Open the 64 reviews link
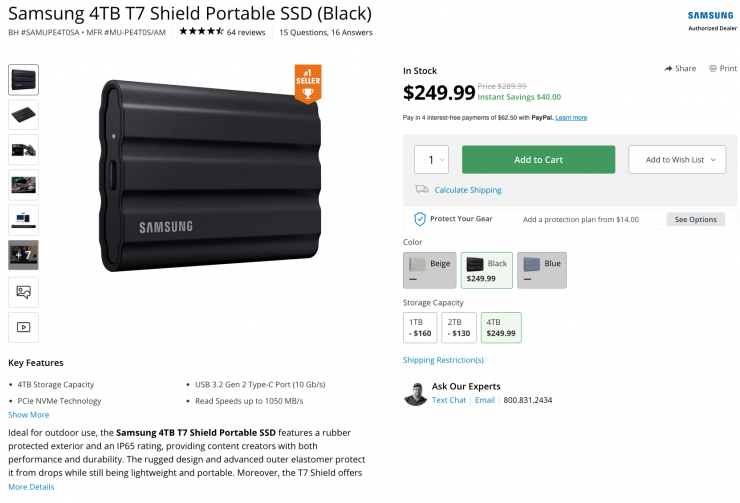 click(246, 32)
